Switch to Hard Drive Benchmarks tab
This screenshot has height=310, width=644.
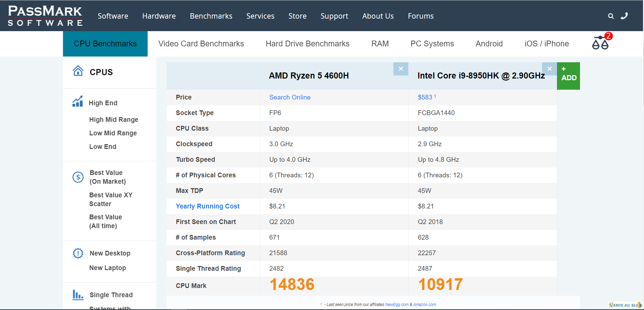[307, 44]
